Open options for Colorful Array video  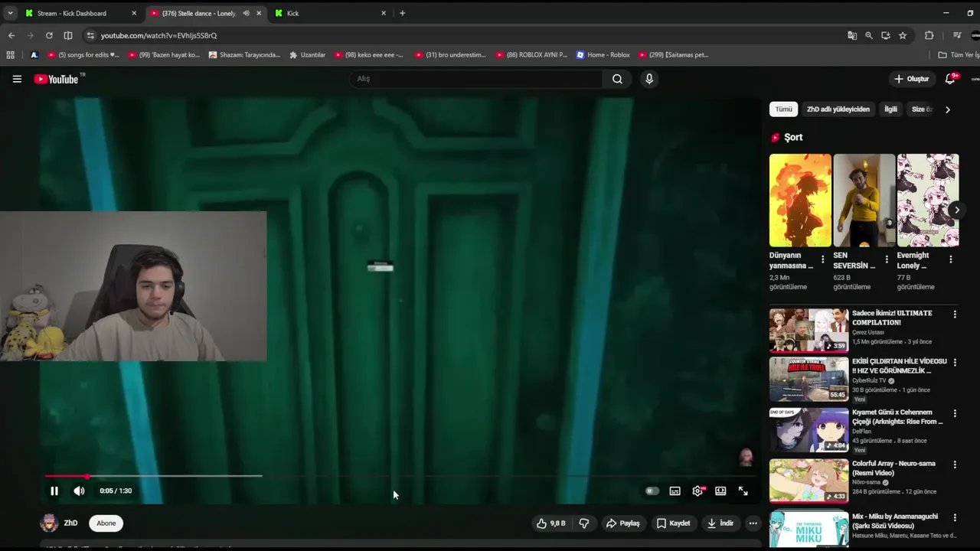(955, 465)
